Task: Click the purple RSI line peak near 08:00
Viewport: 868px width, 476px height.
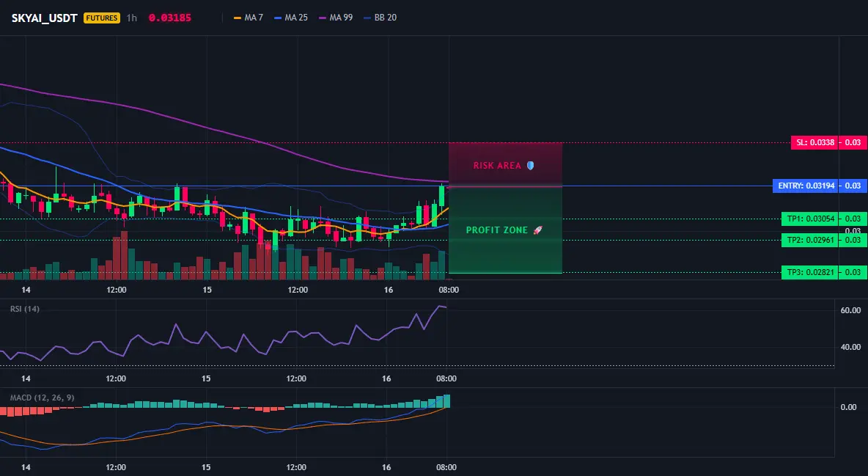Action: coord(441,306)
